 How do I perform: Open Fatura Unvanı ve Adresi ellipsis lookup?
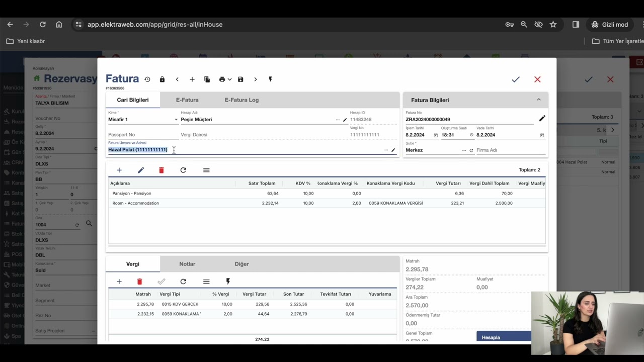[386, 150]
